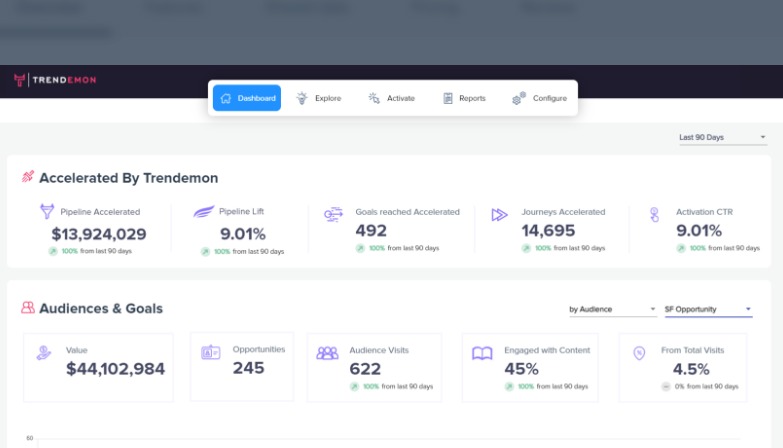
Task: Click the Activate cursor icon
Action: point(374,98)
